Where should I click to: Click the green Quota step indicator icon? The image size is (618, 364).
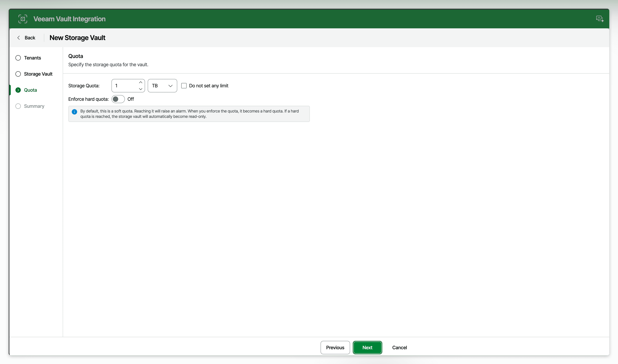pyautogui.click(x=18, y=90)
